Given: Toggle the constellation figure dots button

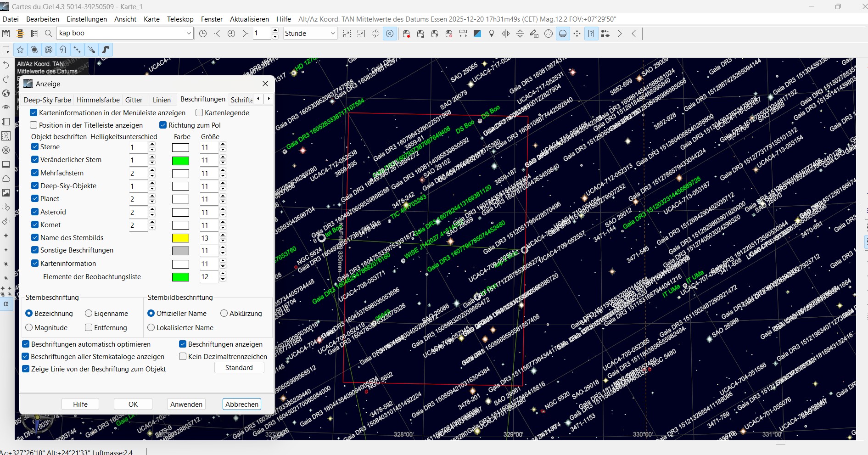Looking at the screenshot, I should click(77, 50).
